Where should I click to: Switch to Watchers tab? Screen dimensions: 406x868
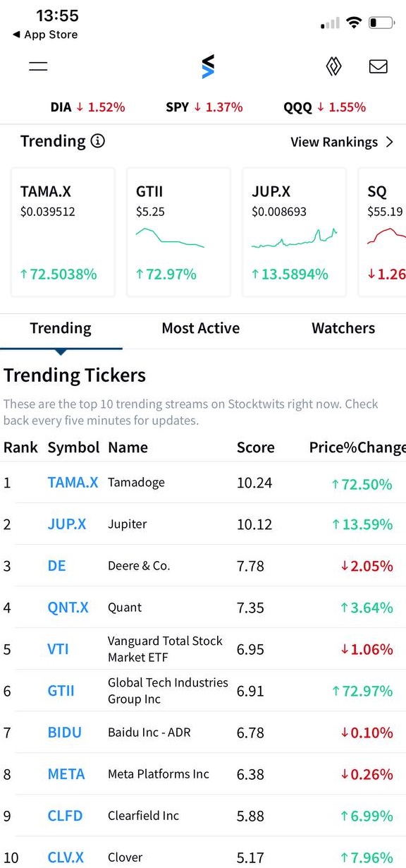(x=343, y=328)
